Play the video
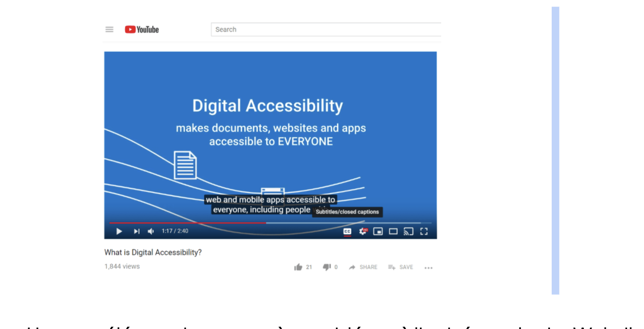Screen dimensions: 644x329 pyautogui.click(x=119, y=231)
